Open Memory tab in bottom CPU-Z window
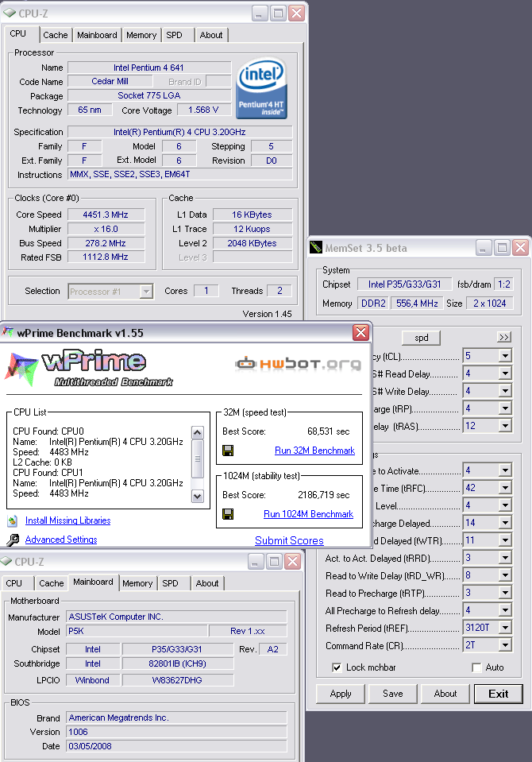This screenshot has width=532, height=762. click(x=137, y=583)
